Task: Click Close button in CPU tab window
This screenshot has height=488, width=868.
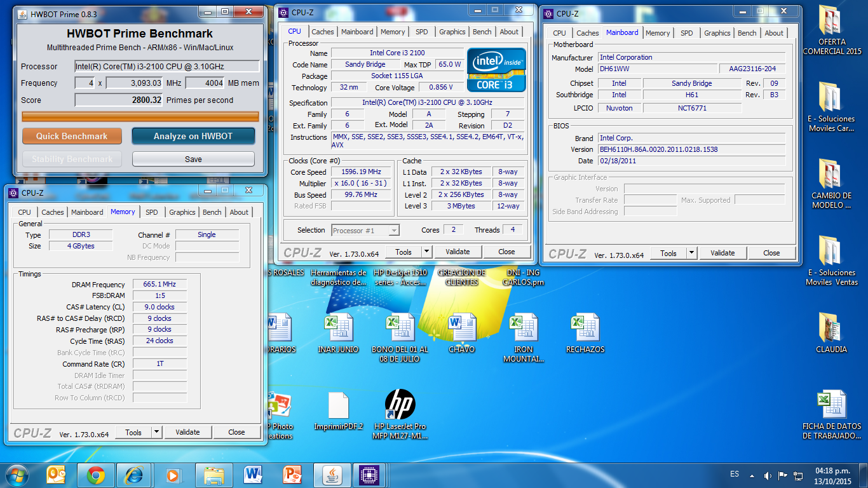Action: pos(506,252)
